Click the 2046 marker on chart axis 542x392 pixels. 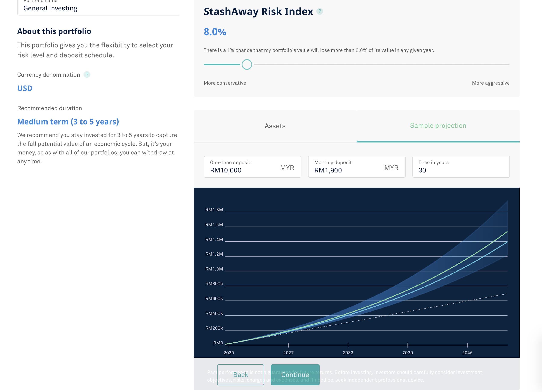click(x=467, y=353)
